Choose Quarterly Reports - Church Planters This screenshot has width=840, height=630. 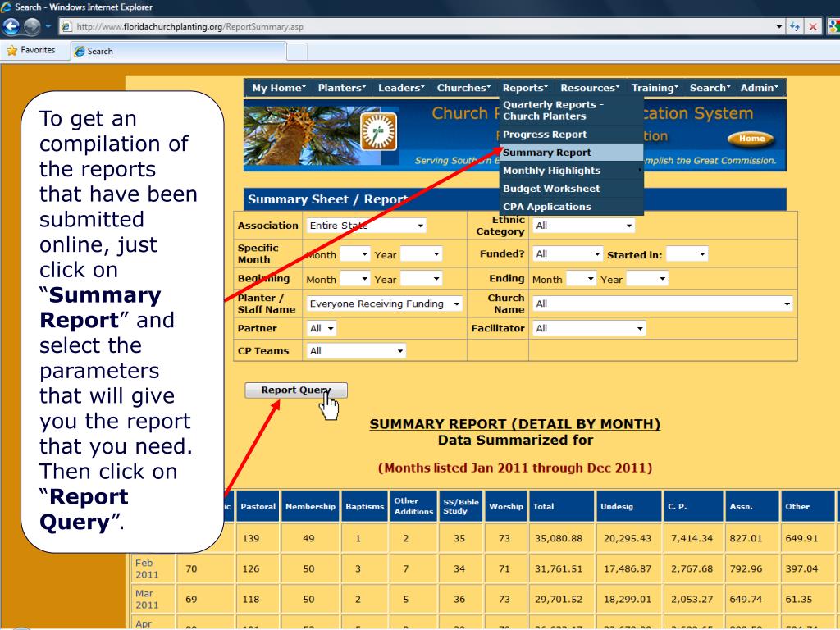coord(571,111)
